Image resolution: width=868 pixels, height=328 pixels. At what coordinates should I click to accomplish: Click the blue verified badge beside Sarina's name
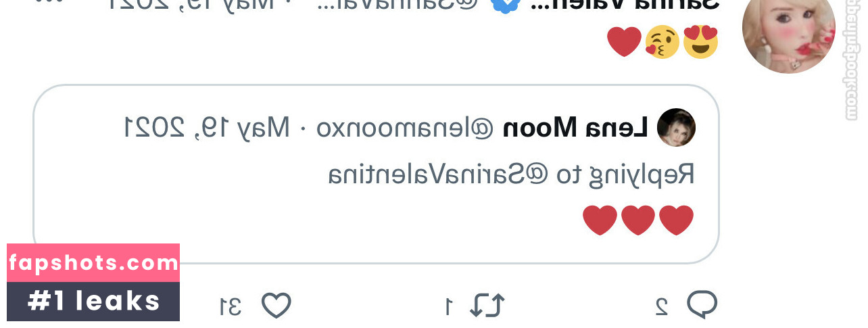pyautogui.click(x=504, y=5)
